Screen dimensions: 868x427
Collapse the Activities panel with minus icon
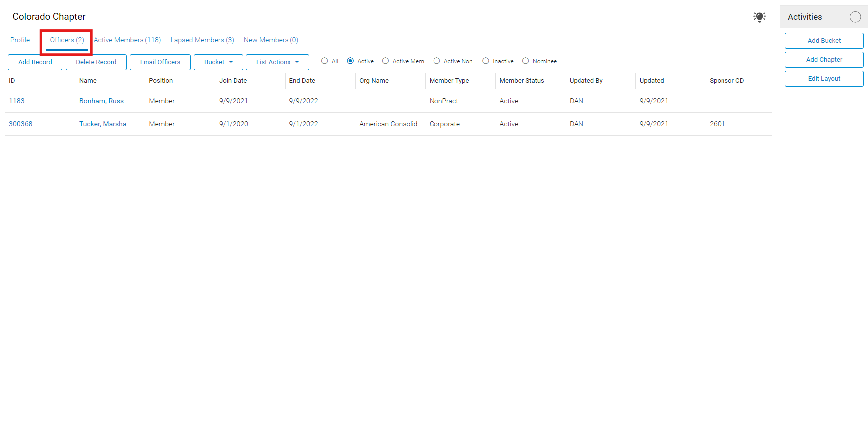point(855,17)
